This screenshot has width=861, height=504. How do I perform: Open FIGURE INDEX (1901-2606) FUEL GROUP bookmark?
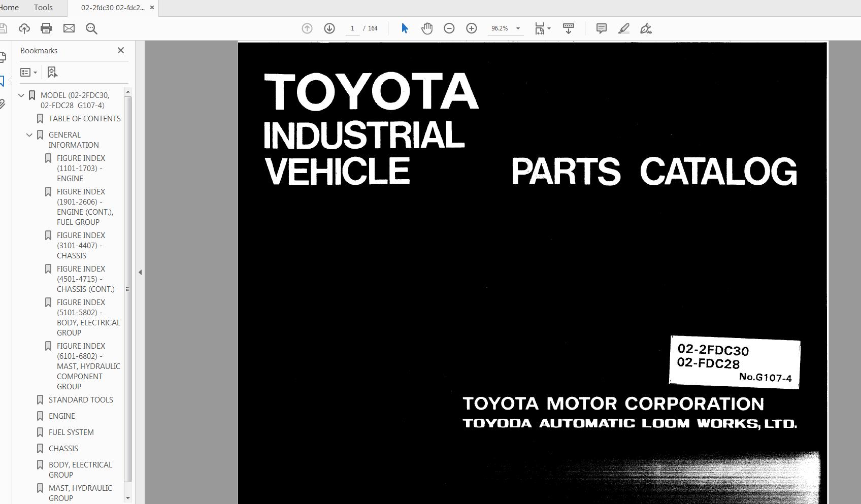click(x=85, y=207)
